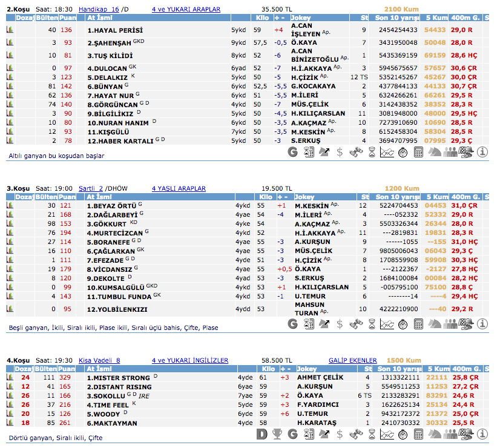
Task: Open bar chart icon for MISTER STRONG row
Action: pos(10,378)
